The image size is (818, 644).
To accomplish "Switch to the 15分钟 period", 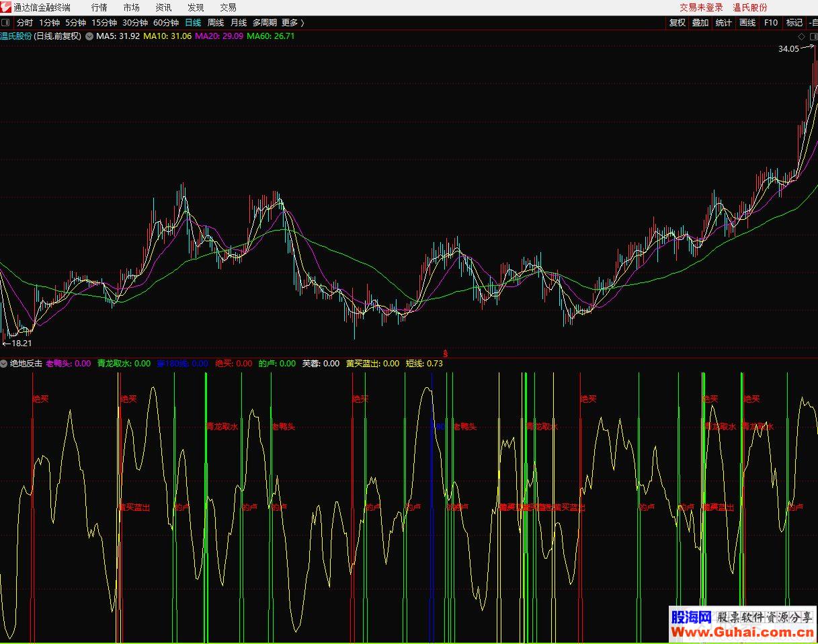I will click(104, 23).
